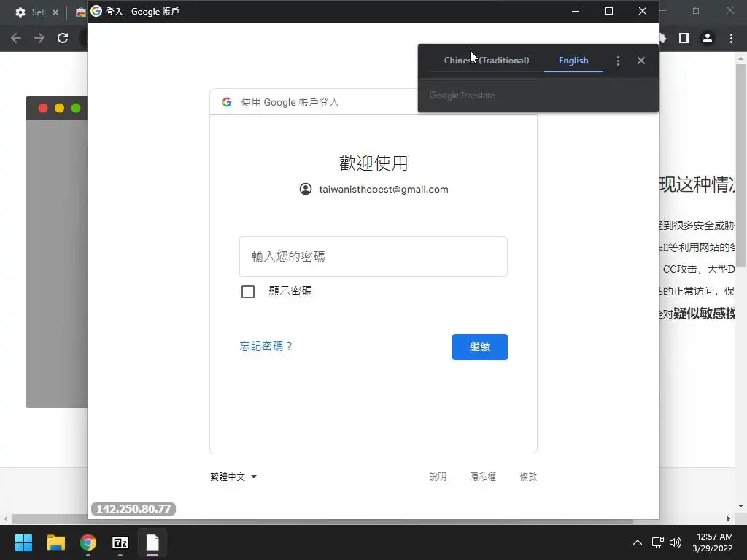This screenshot has width=747, height=560.
Task: Open the Chrome profile icon
Action: (708, 38)
